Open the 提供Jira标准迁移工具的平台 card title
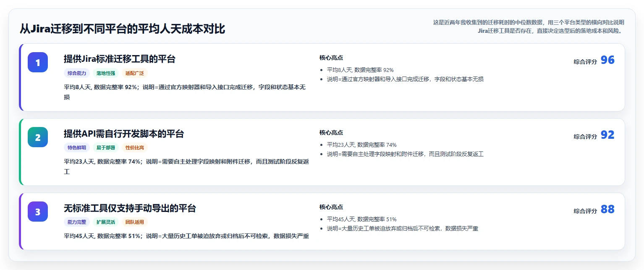This screenshot has height=270, width=644. point(120,59)
